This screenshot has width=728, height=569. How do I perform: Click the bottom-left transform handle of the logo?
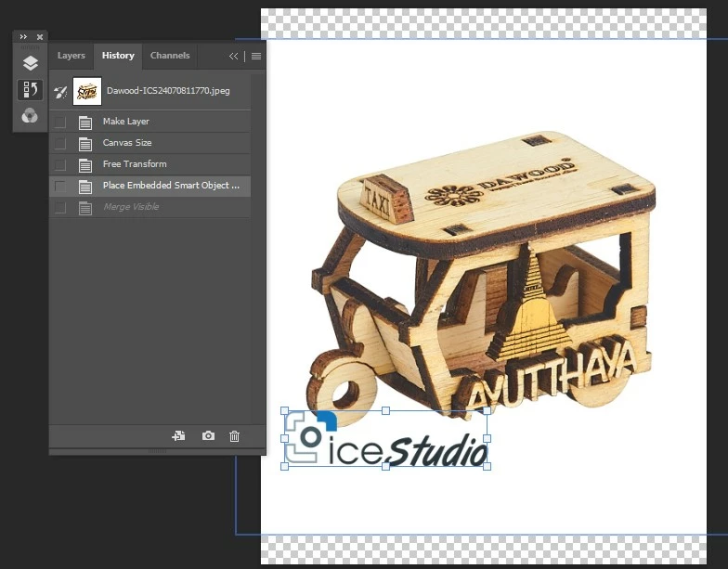tap(284, 466)
